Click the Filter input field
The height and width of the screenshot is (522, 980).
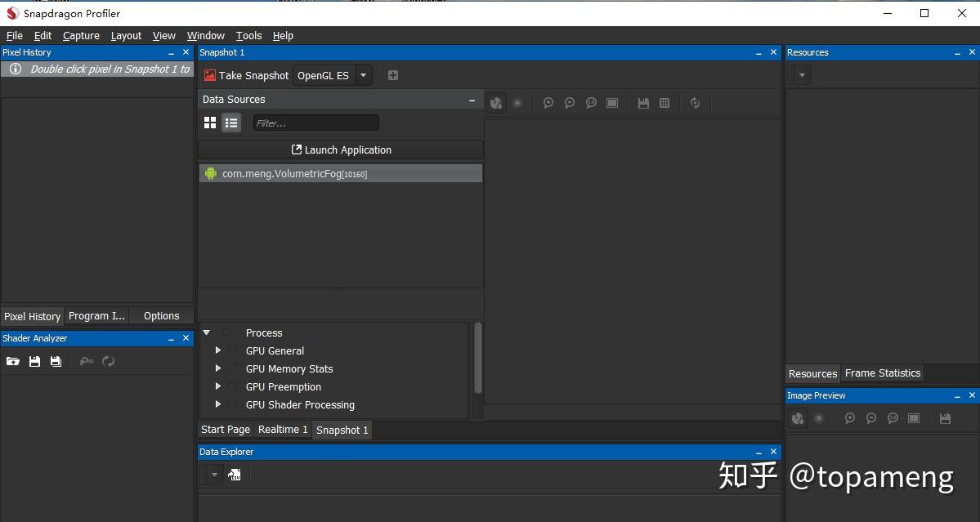point(316,123)
